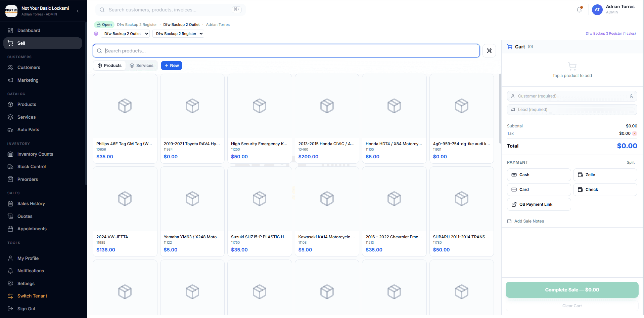Select Sales History from the sidebar menu
Screen dimensions: 644x318
coord(31,203)
